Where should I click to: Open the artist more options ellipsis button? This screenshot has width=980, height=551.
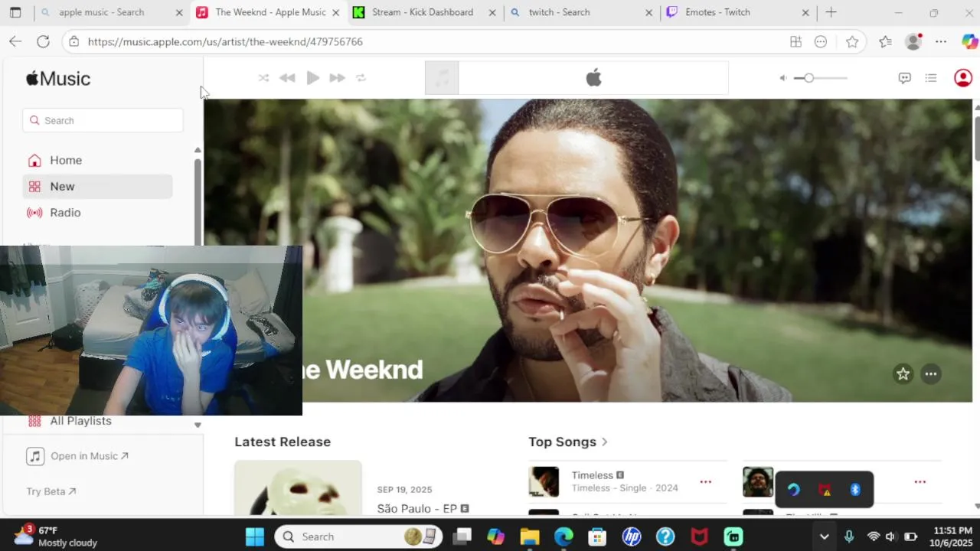coord(930,374)
